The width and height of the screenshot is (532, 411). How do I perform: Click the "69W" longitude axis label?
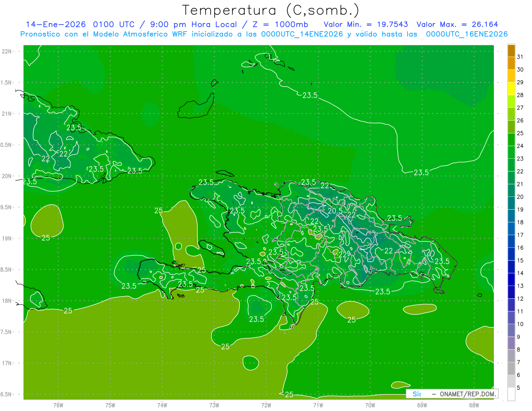click(x=422, y=405)
